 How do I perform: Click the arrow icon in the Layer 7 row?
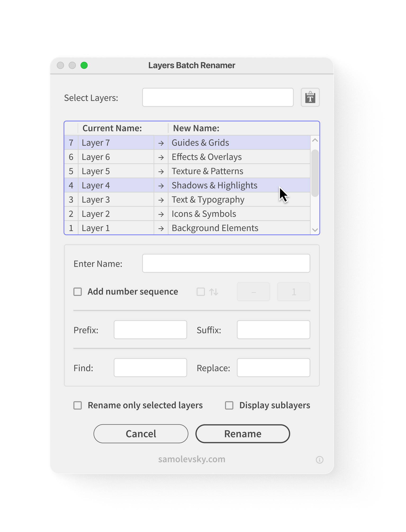coord(161,143)
